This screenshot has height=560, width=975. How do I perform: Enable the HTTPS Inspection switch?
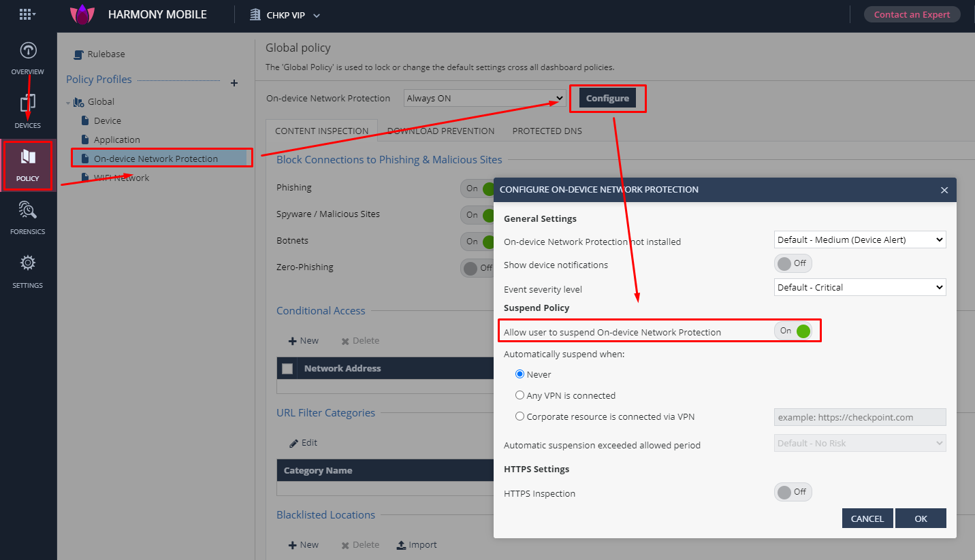[793, 492]
